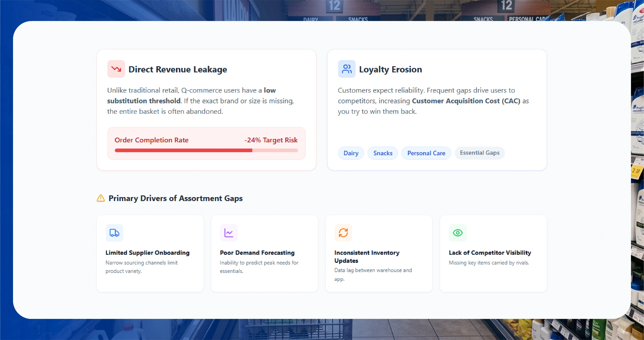Click the blue users icon beside Loyalty Erosion

tap(347, 69)
